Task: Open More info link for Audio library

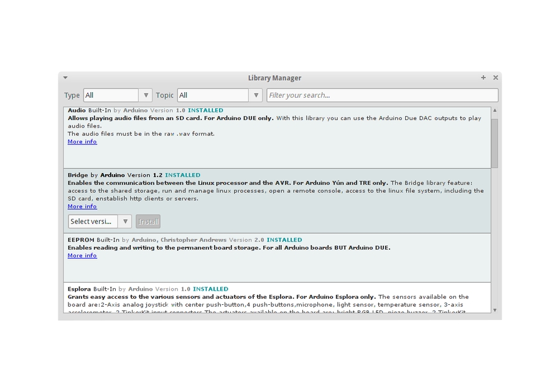Action: coord(82,142)
